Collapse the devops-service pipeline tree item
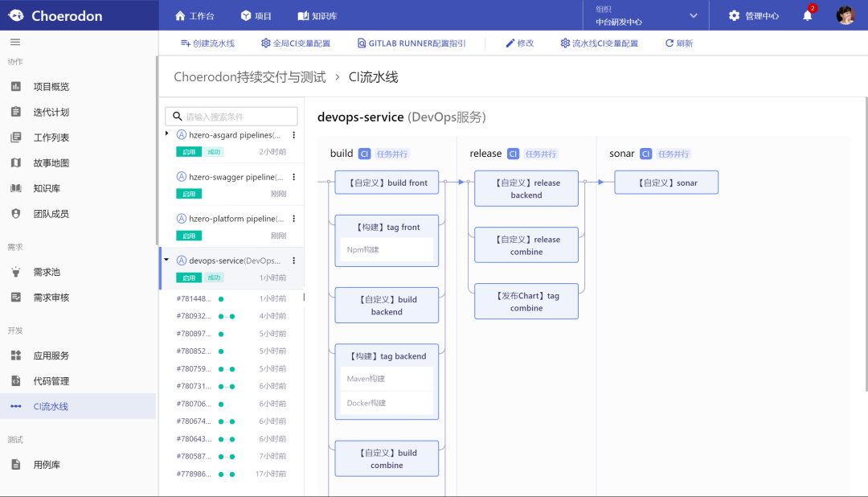Viewport: 868px width, 497px height. (x=167, y=260)
